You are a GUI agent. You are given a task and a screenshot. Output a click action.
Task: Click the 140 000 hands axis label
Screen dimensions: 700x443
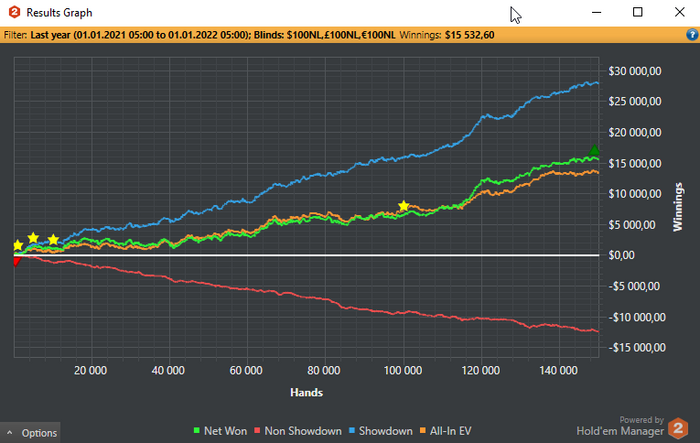point(558,370)
